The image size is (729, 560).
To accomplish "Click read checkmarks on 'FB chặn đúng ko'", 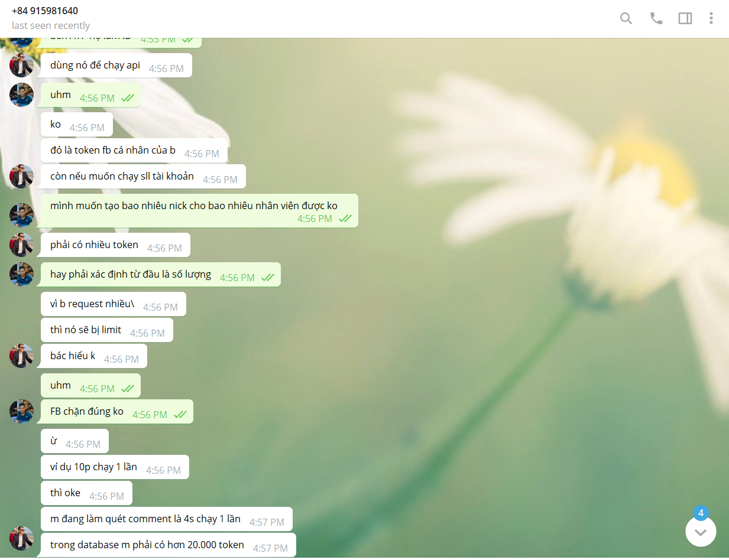I will point(180,415).
